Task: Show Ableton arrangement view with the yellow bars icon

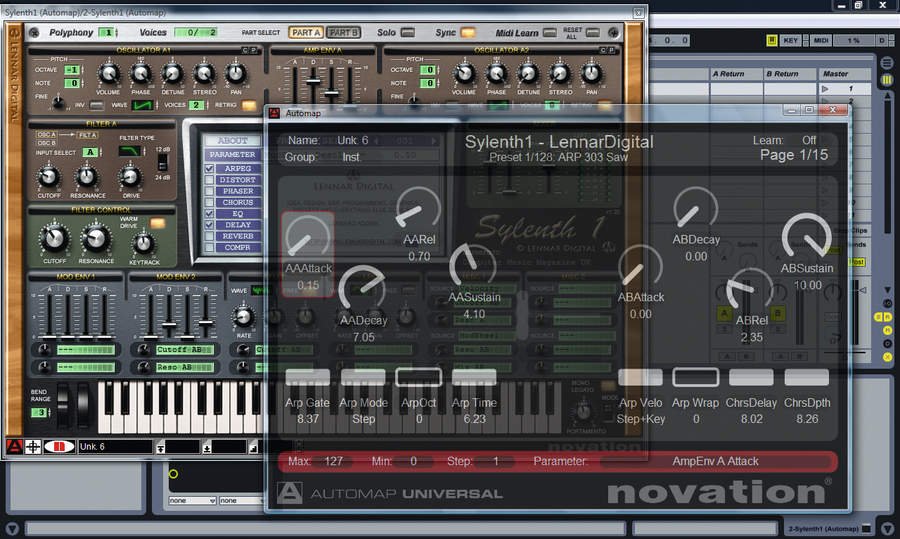Action: point(887,80)
